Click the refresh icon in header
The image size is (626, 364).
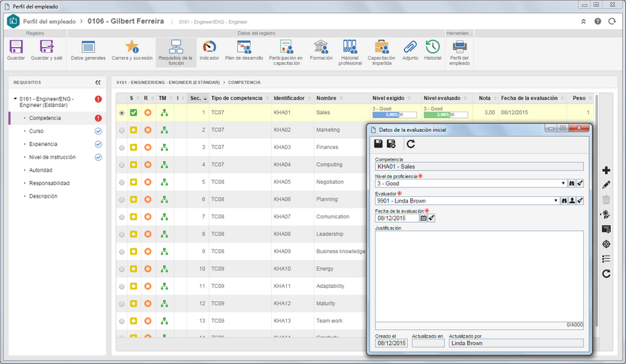point(612,22)
